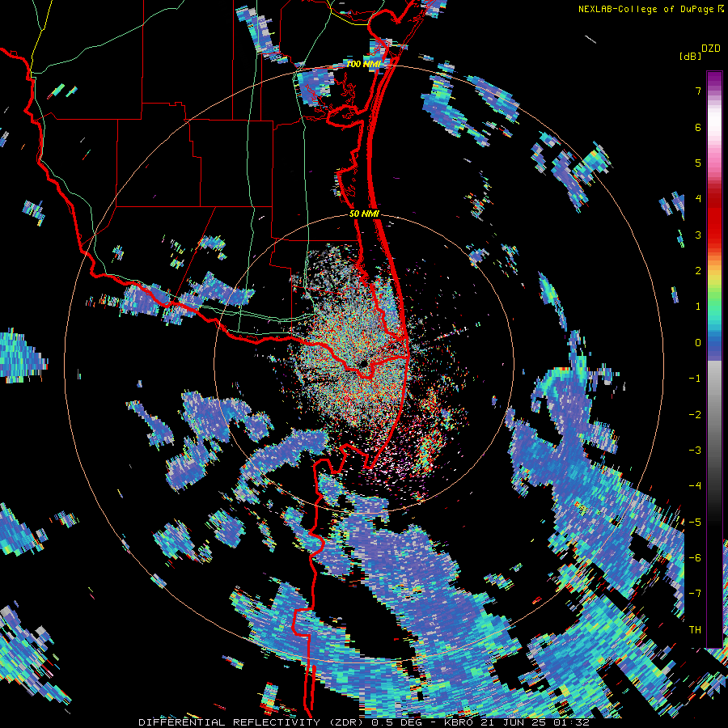
Task: Click the color scale value 1
Action: [698, 307]
